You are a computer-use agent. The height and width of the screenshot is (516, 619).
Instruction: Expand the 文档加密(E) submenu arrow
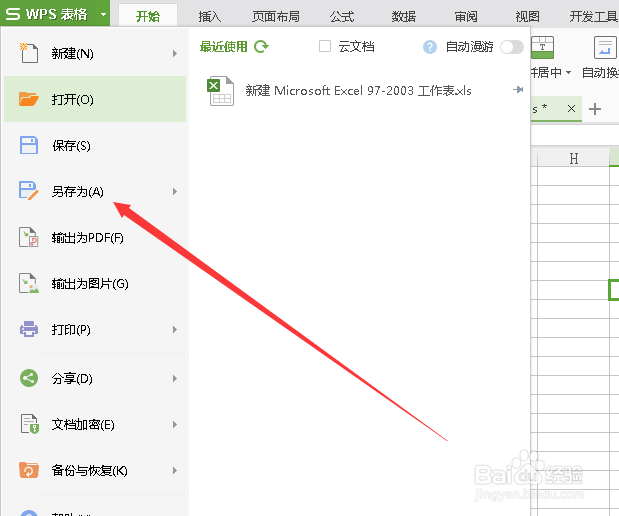[175, 424]
